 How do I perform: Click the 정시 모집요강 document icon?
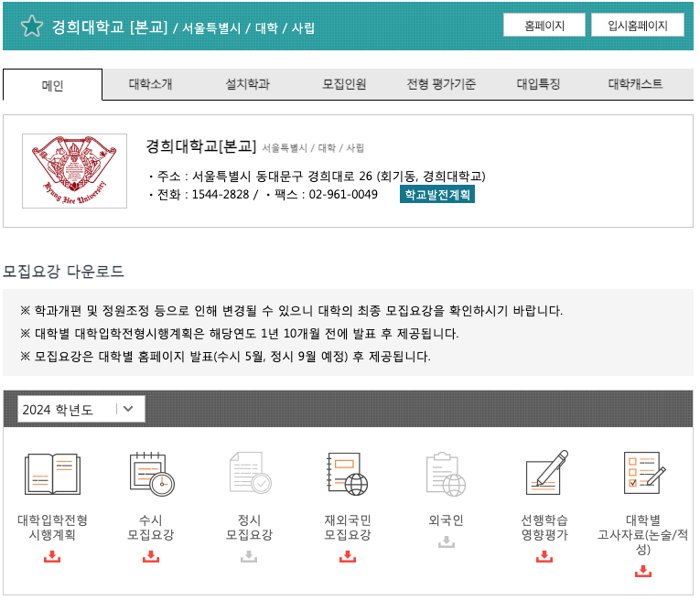(251, 473)
